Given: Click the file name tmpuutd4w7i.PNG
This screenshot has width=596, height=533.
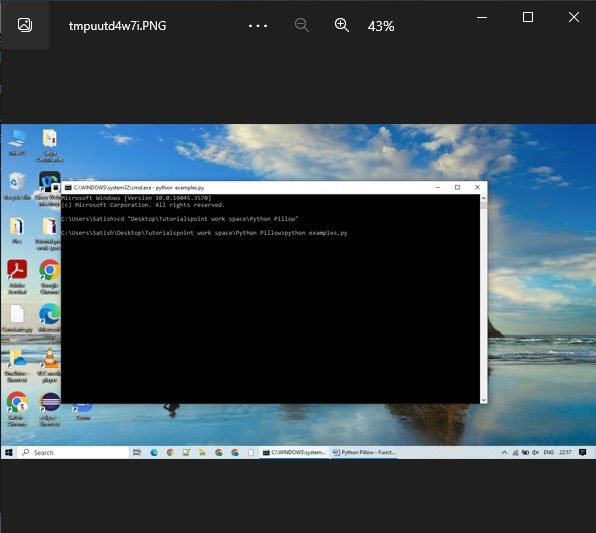Looking at the screenshot, I should [x=117, y=26].
